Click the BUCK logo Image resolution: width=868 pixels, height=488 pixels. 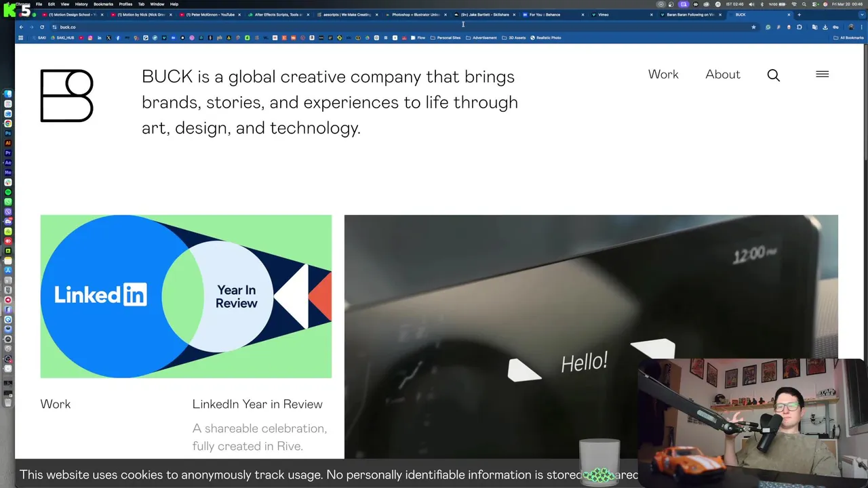pyautogui.click(x=66, y=96)
